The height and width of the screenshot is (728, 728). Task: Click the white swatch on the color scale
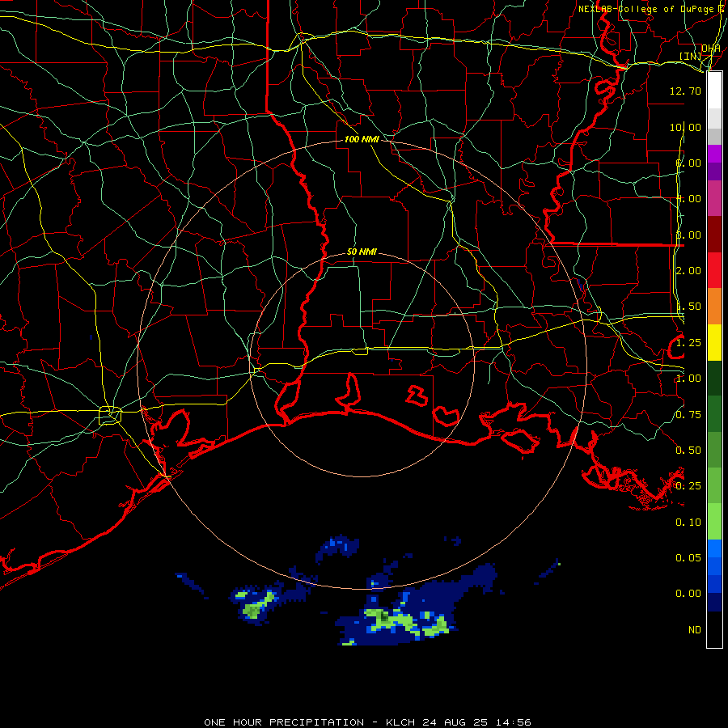point(714,91)
